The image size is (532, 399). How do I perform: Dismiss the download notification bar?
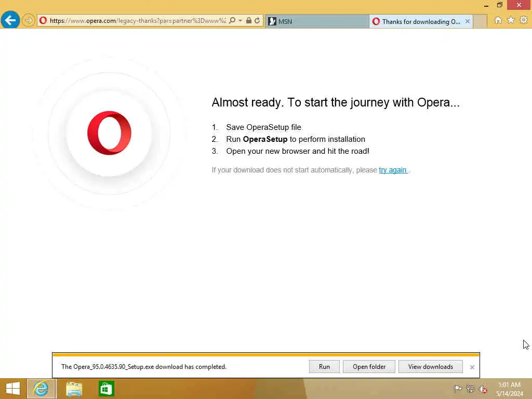[472, 367]
